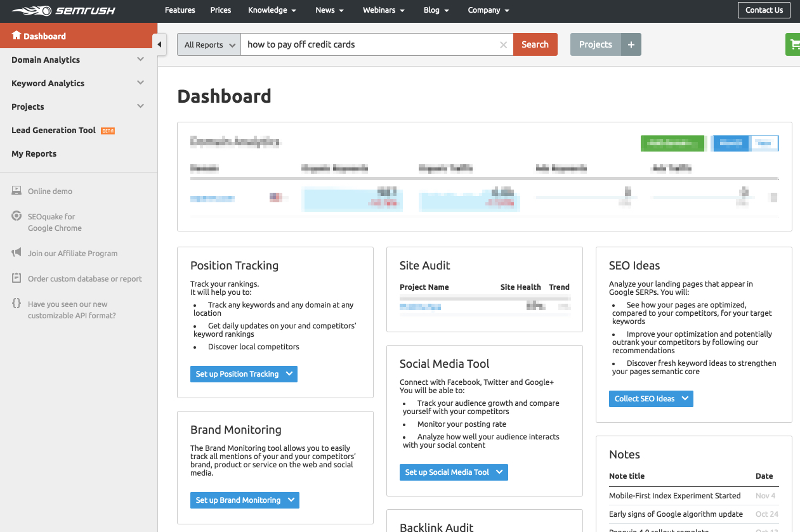This screenshot has height=532, width=800.
Task: Open the Prices menu item
Action: [x=221, y=10]
